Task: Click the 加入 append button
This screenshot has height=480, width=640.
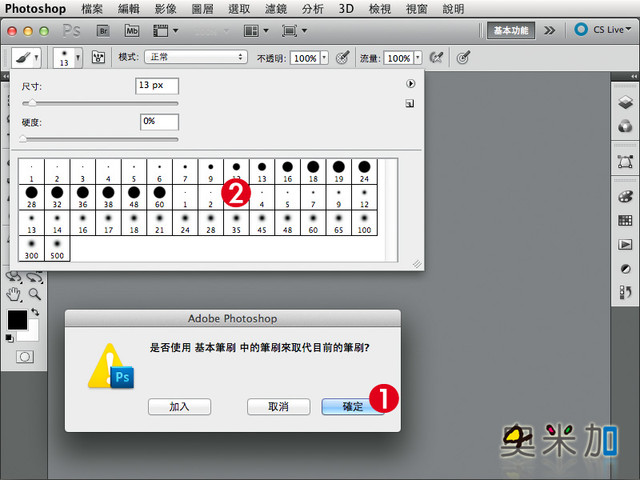Action: [x=180, y=407]
